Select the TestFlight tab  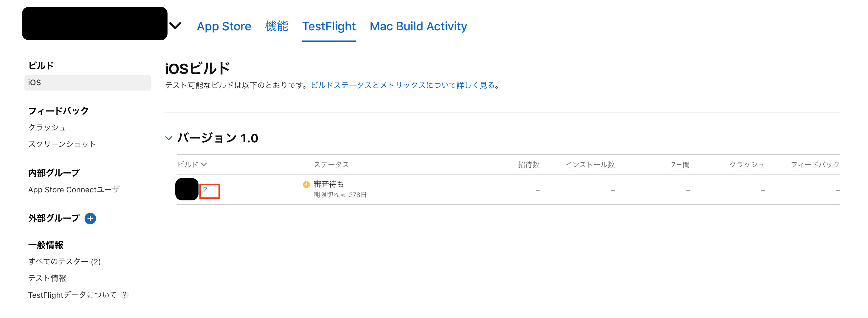coord(329,26)
